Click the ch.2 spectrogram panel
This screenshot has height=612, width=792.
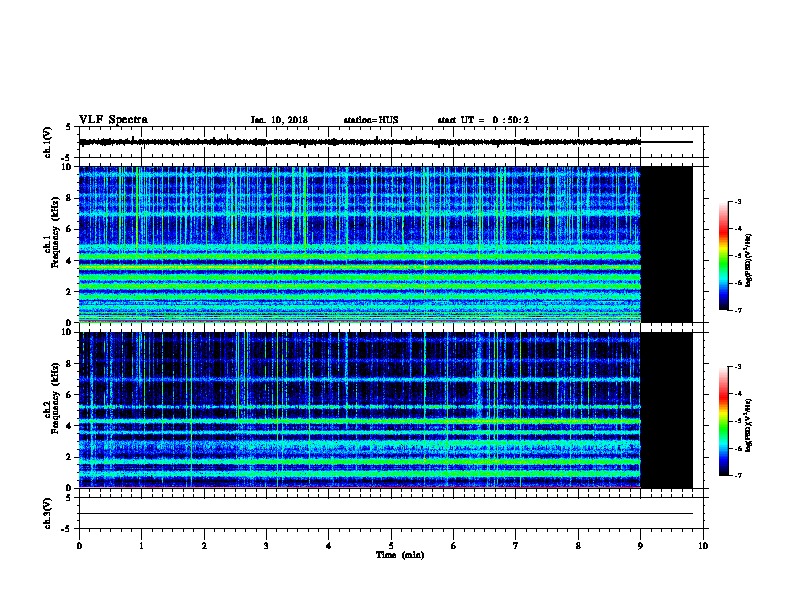click(x=360, y=410)
